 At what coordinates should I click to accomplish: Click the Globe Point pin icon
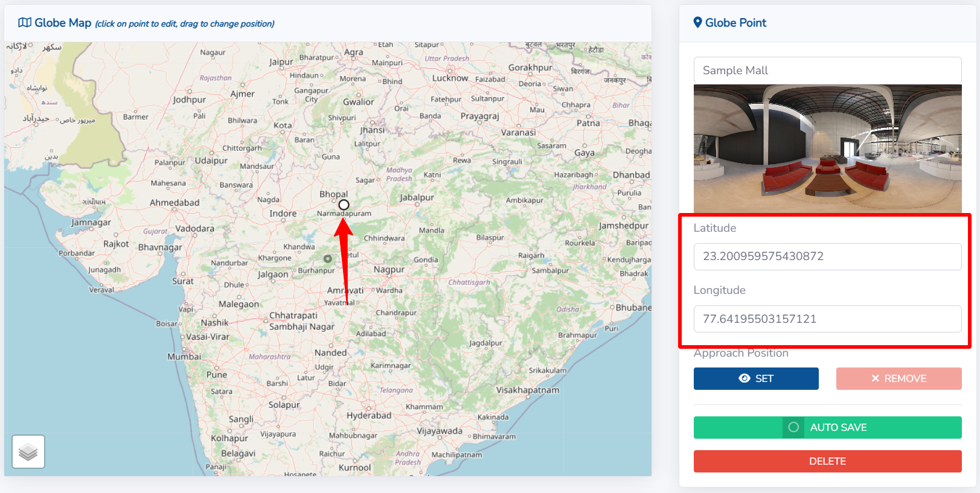697,23
